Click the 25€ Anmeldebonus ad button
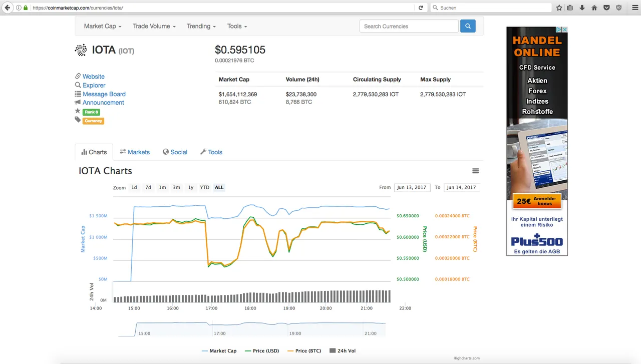Viewport: 641px width, 364px height. [537, 201]
